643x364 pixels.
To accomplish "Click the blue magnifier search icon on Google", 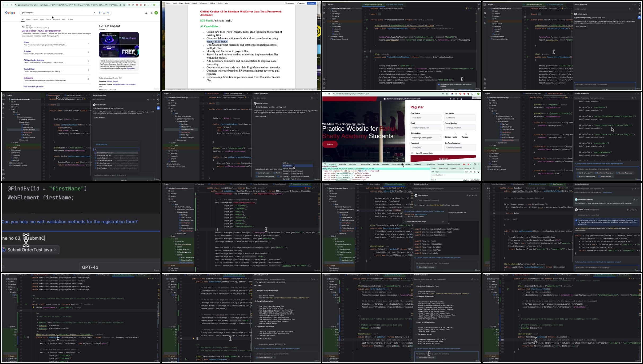I will click(108, 13).
